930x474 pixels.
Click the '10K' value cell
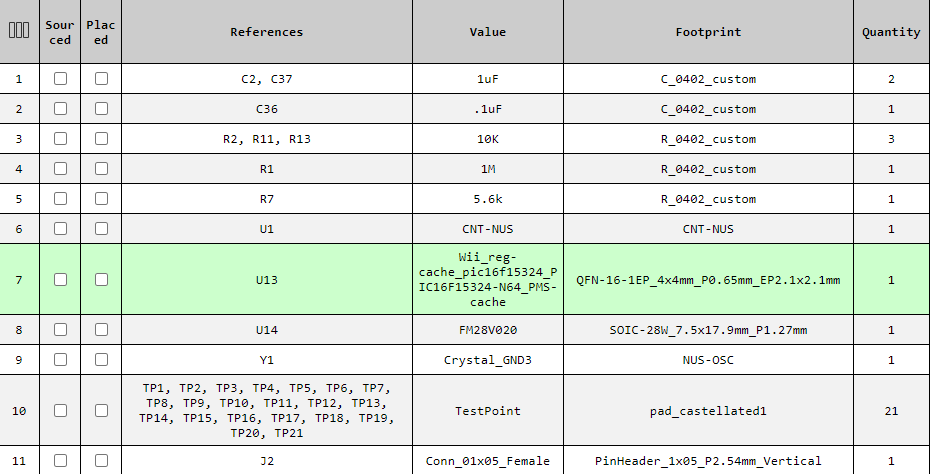488,139
